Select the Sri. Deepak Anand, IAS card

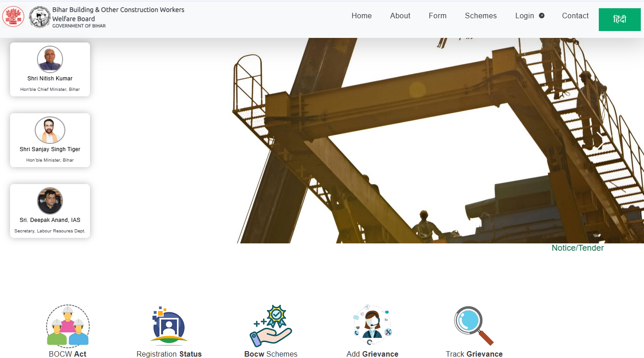pos(50,211)
